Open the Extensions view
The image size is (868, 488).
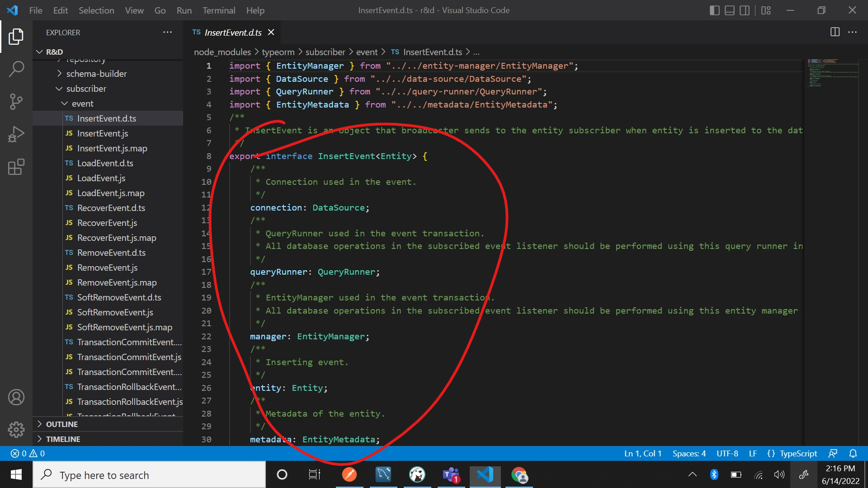click(x=16, y=167)
